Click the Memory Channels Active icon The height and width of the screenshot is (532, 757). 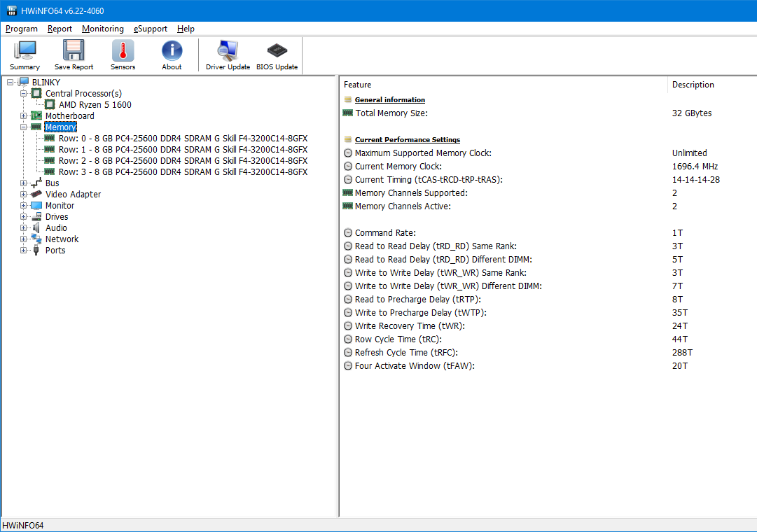click(x=347, y=206)
